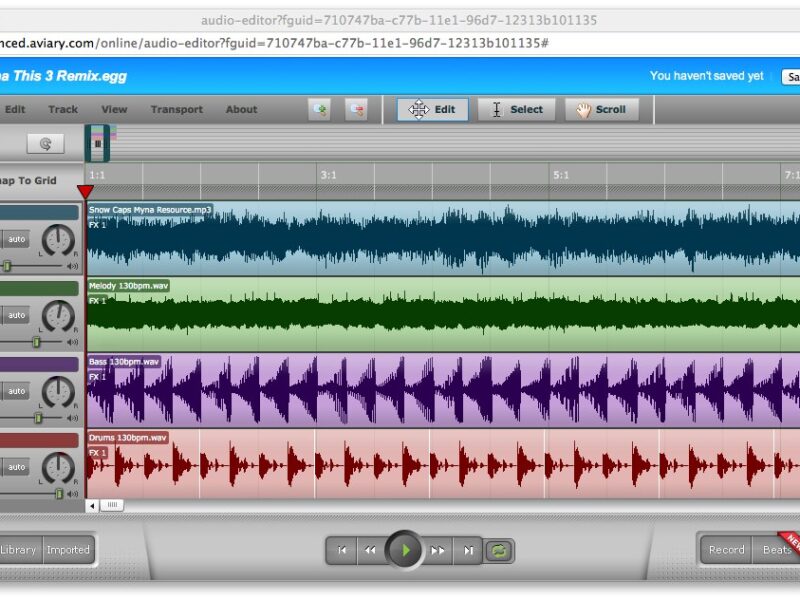This screenshot has height=600, width=800.
Task: Click the left arrow of horizontal scrollbar
Action: 93,506
